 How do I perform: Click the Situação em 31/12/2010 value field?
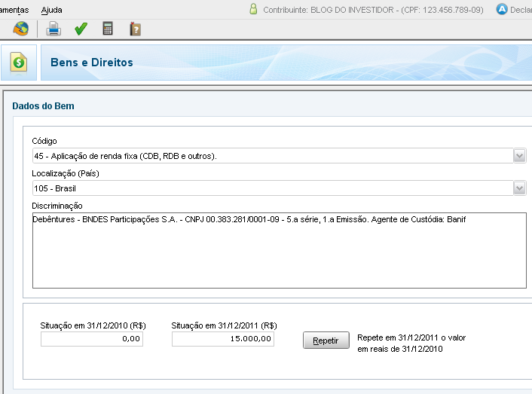[x=92, y=339]
